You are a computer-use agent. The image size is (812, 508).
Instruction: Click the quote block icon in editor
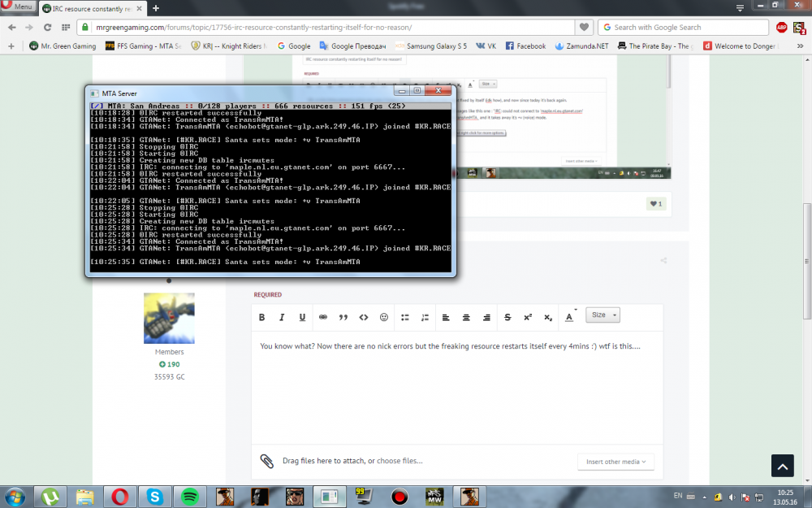click(x=343, y=317)
